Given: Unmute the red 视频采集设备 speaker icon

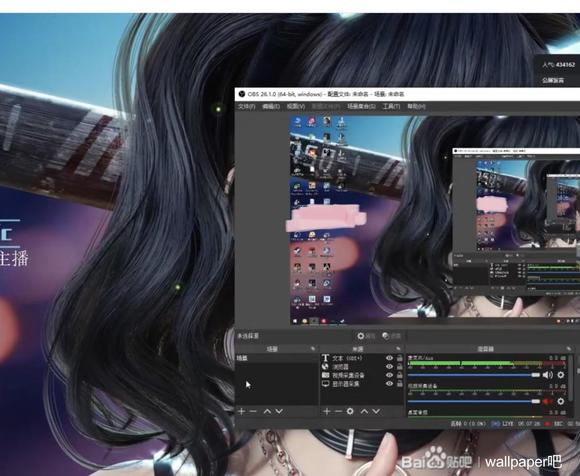Looking at the screenshot, I should click(x=547, y=401).
